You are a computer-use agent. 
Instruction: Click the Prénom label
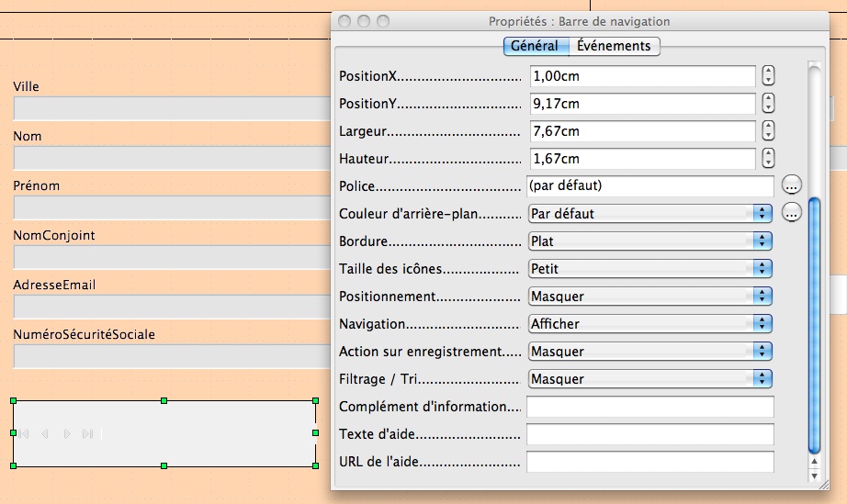(36, 185)
